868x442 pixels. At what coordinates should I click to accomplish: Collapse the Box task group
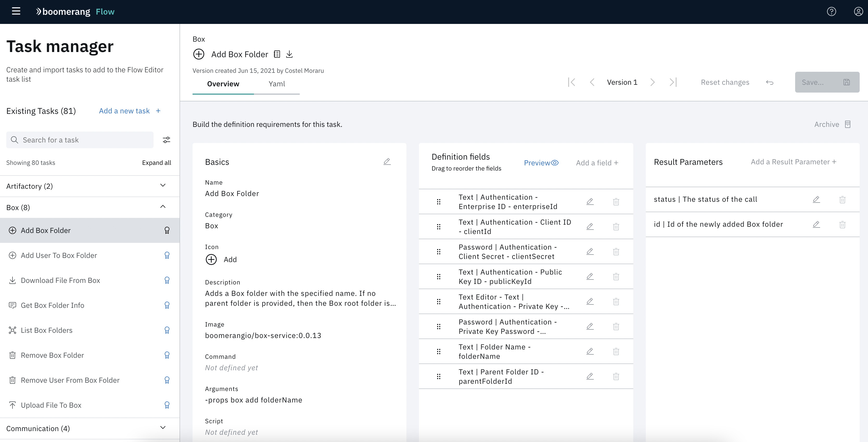coord(163,207)
